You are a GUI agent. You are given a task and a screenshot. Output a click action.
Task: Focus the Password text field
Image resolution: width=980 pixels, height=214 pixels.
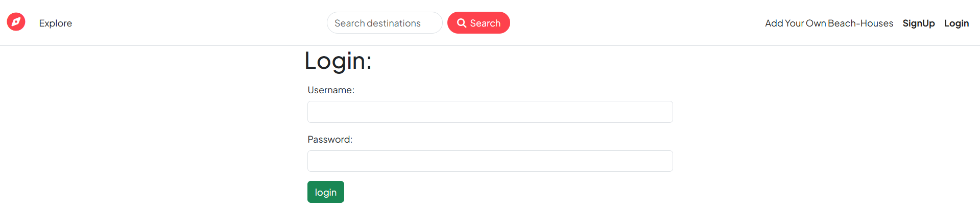pyautogui.click(x=490, y=161)
